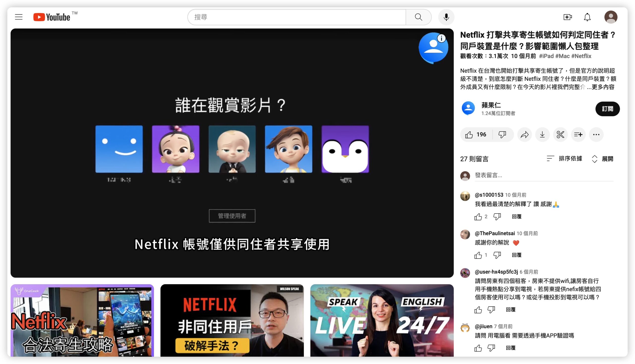
Task: Click @ThePaulinetsai commenter avatar
Action: (465, 235)
